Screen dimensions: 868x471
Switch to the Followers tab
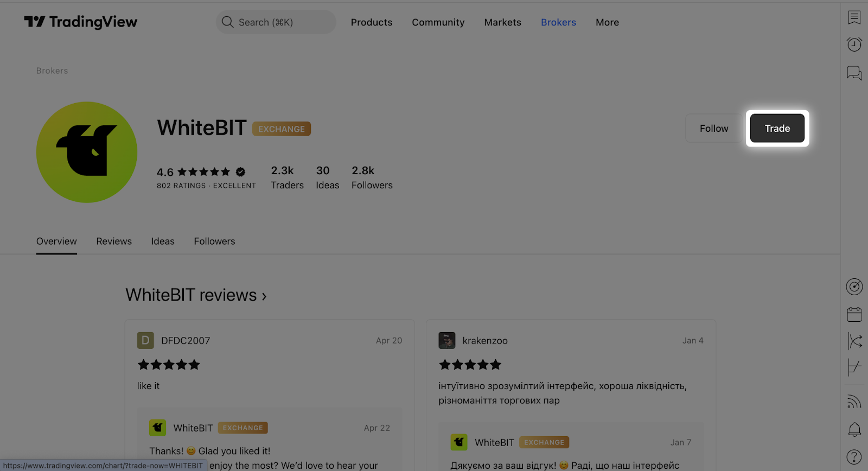pos(215,241)
